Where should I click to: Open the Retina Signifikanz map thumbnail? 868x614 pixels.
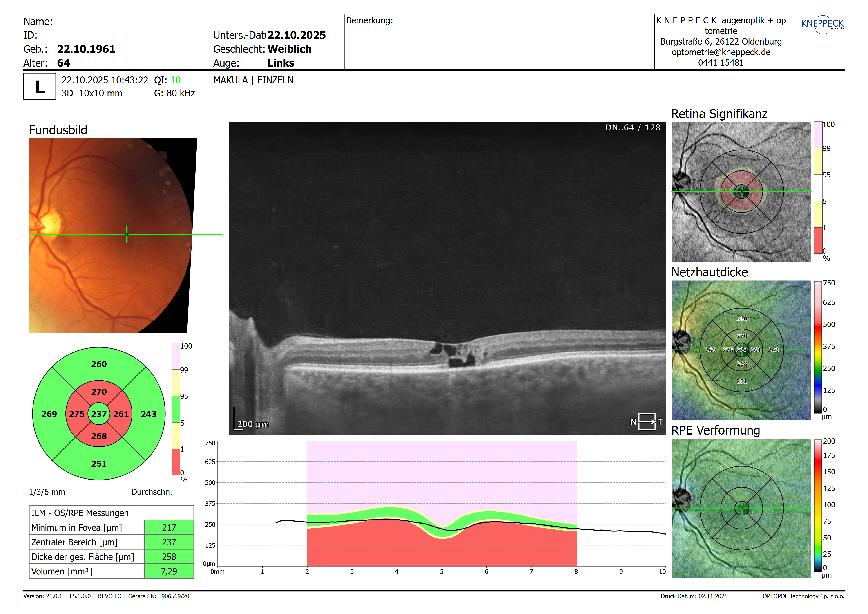tap(741, 192)
